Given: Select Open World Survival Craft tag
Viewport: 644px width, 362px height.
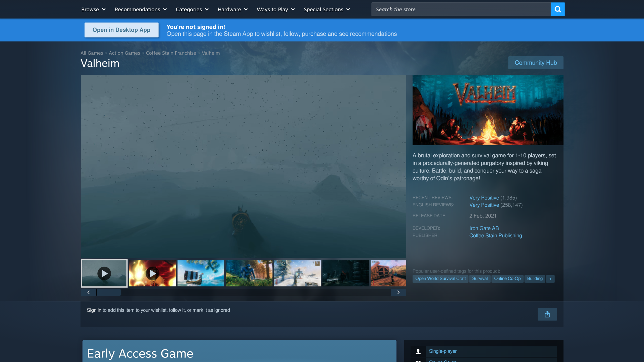Looking at the screenshot, I should (440, 279).
